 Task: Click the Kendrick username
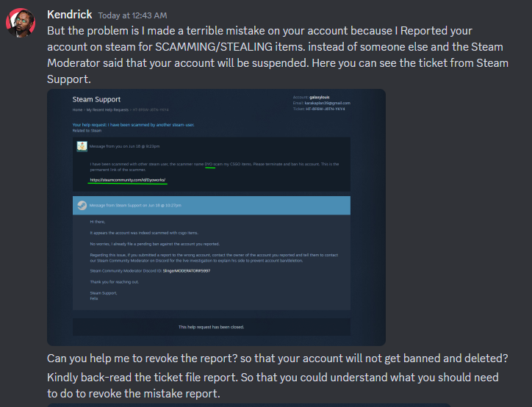[70, 15]
